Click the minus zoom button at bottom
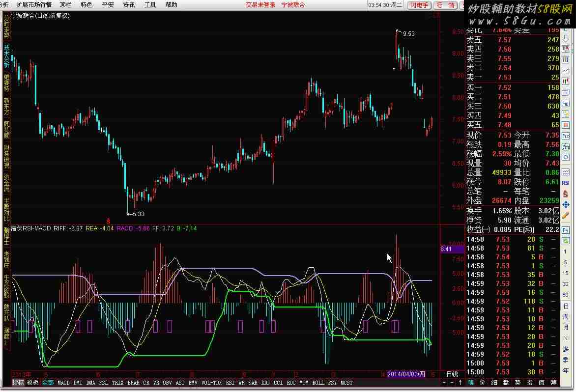 point(452,383)
